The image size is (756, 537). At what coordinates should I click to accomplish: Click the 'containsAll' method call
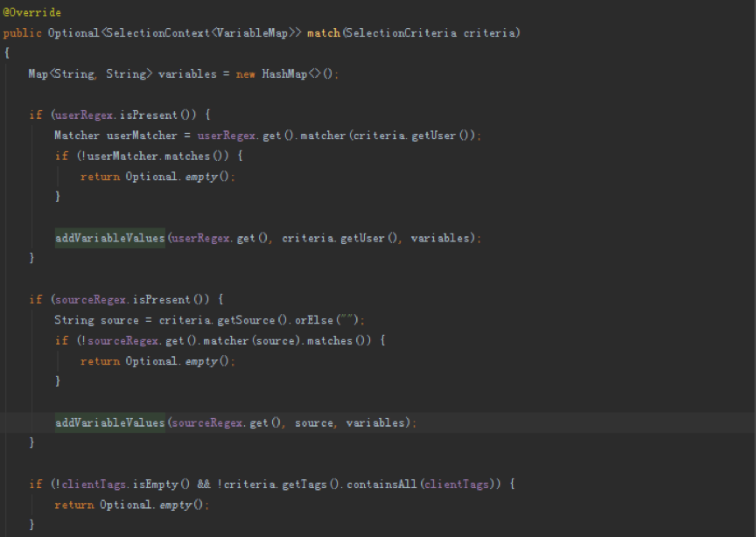pyautogui.click(x=381, y=484)
